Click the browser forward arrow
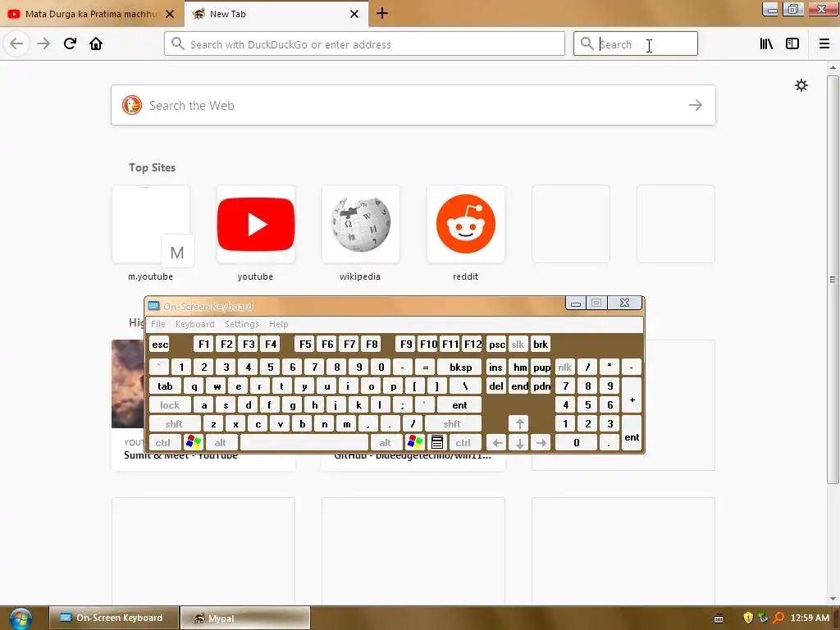This screenshot has width=840, height=630. (43, 43)
